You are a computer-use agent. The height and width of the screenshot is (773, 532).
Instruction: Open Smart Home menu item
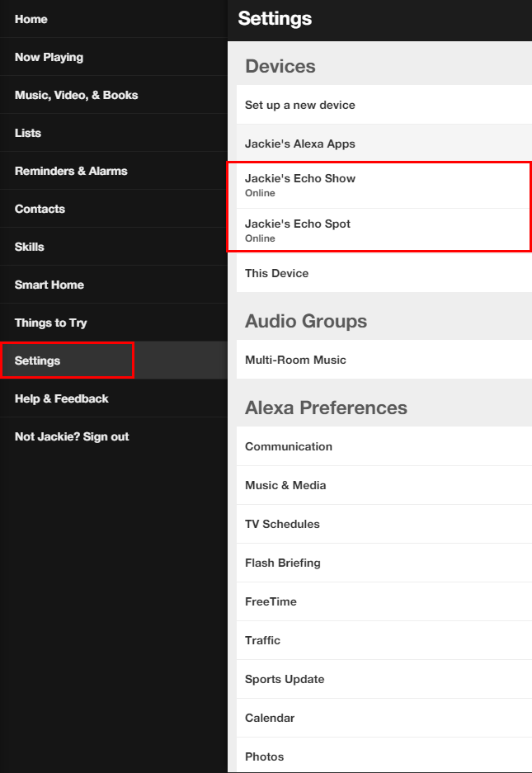tap(113, 285)
